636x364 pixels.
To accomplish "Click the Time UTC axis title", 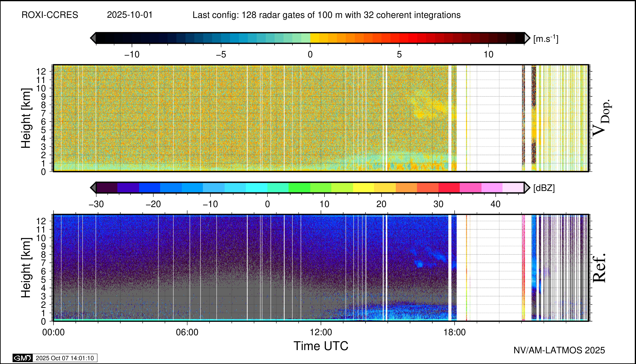I will [321, 346].
